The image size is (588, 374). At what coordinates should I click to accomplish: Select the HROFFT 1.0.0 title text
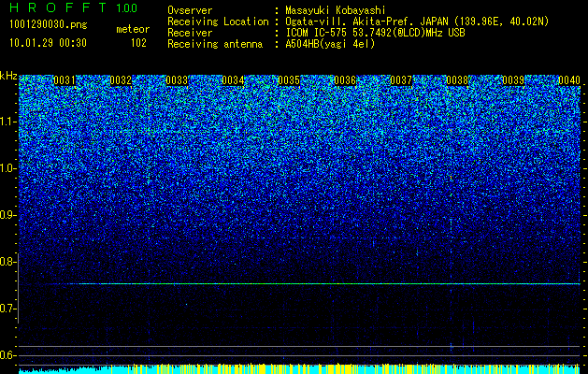[x=73, y=7]
